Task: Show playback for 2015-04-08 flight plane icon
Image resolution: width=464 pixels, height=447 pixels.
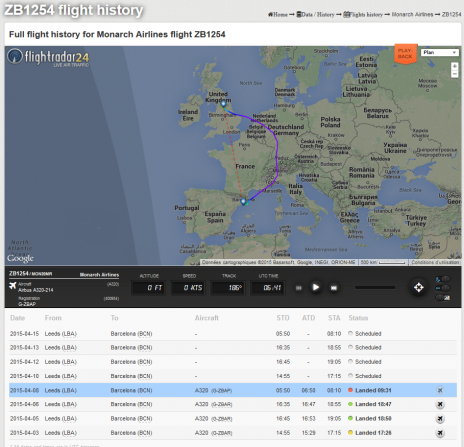Action: [440, 390]
